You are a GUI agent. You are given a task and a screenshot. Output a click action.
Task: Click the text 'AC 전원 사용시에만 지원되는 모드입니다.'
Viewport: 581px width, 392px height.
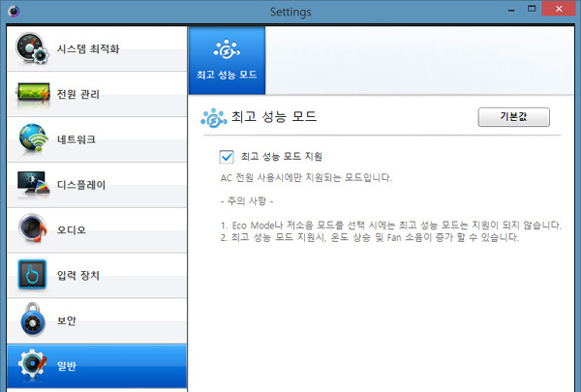point(306,178)
